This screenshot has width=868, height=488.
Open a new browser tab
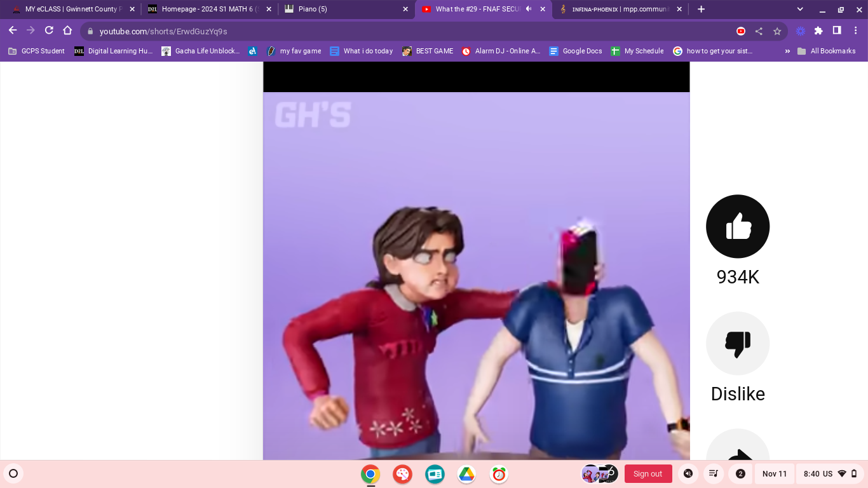(701, 10)
